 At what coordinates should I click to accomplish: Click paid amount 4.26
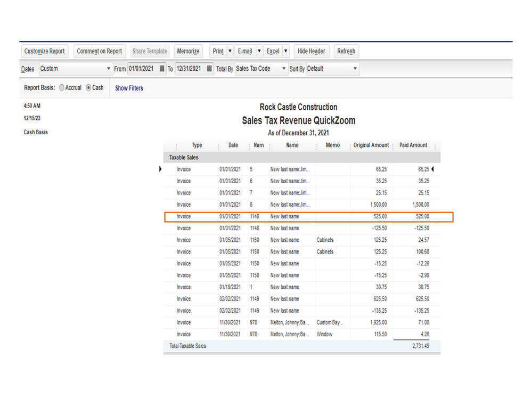425,334
